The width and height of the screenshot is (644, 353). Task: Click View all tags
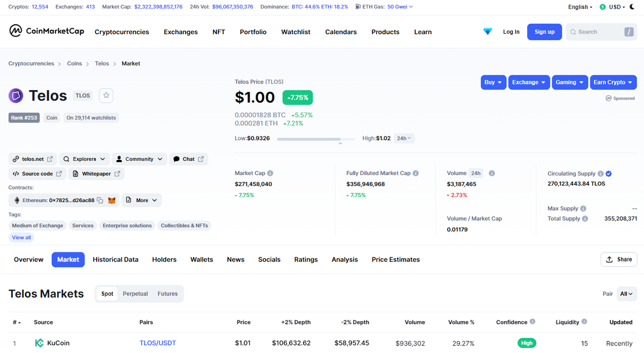pyautogui.click(x=21, y=237)
